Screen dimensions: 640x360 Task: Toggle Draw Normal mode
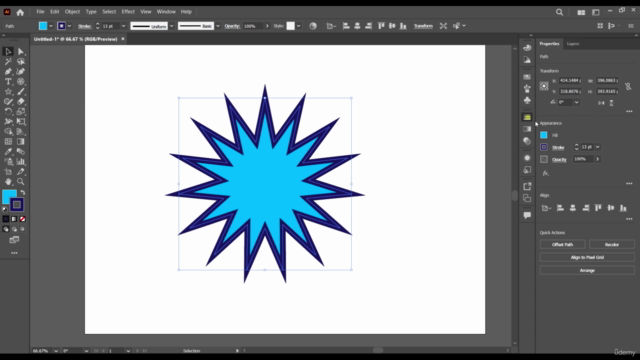tap(6, 229)
